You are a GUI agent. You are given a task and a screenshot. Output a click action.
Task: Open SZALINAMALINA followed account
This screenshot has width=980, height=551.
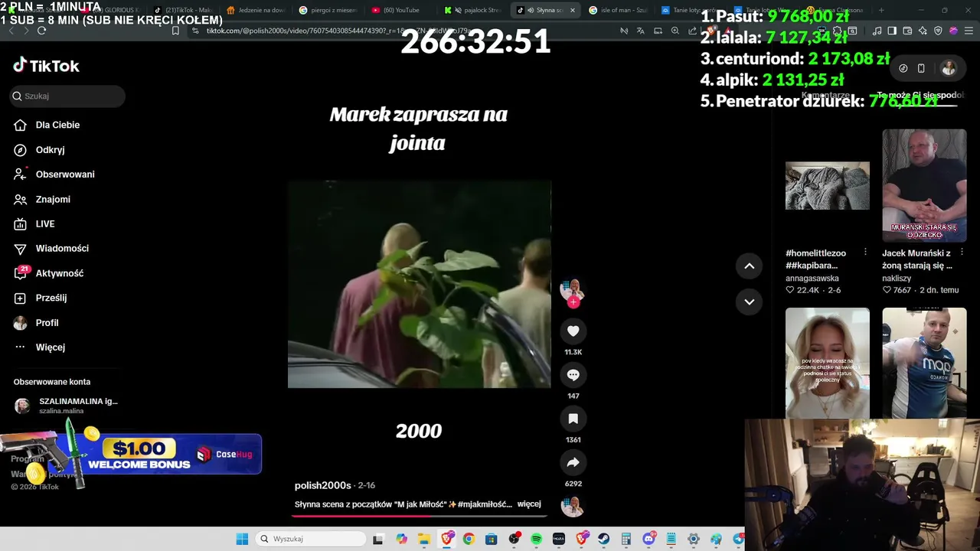pos(67,406)
